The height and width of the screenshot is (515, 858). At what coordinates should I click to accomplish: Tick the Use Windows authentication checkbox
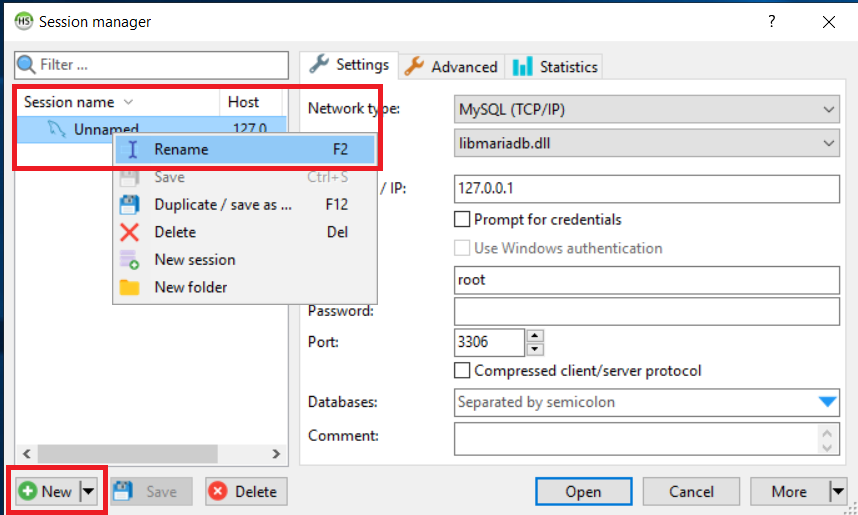[462, 248]
